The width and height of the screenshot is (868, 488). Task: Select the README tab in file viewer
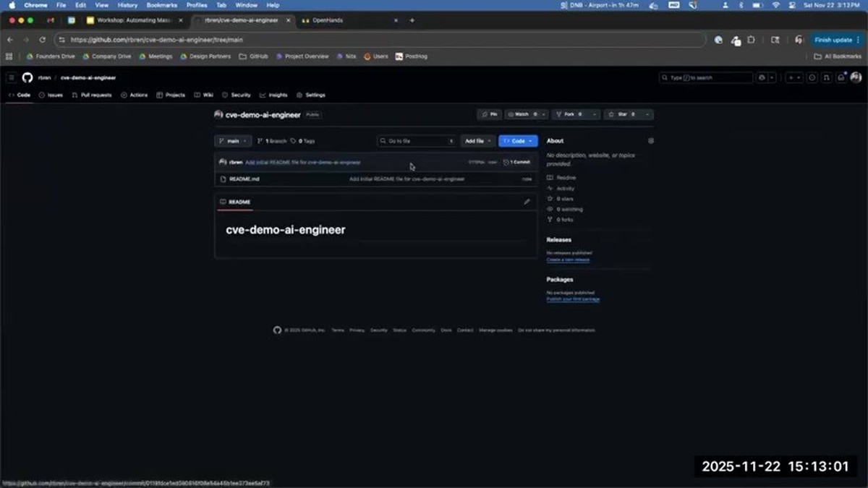point(235,202)
